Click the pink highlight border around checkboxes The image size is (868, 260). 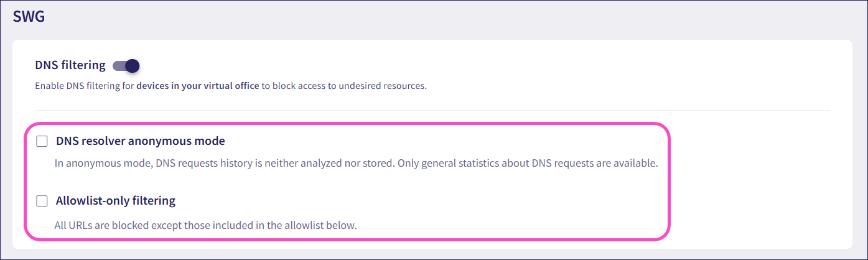(670, 180)
